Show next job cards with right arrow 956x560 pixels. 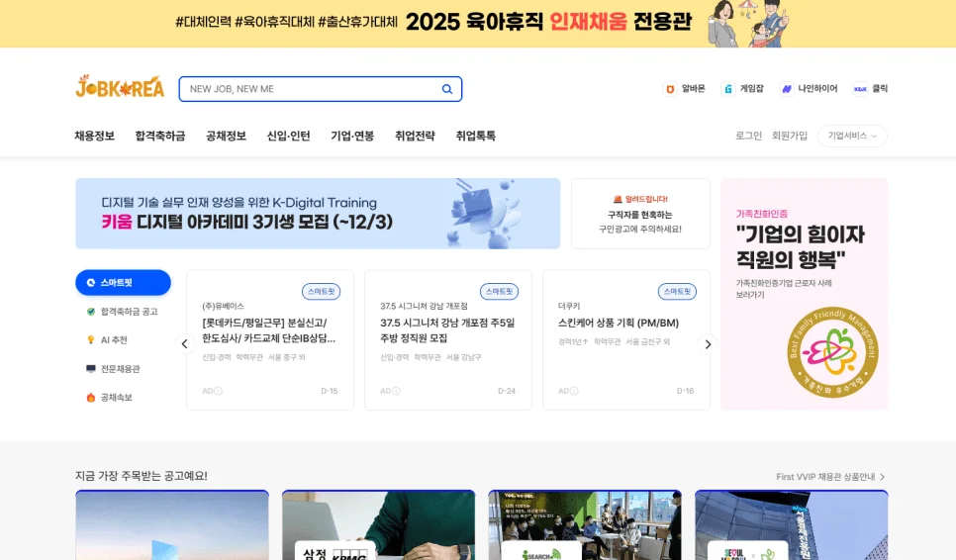[707, 344]
